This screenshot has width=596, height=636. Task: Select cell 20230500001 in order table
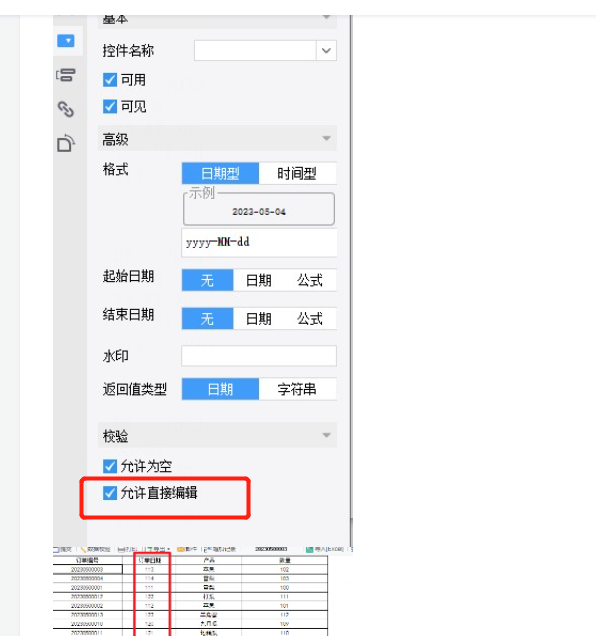87,588
